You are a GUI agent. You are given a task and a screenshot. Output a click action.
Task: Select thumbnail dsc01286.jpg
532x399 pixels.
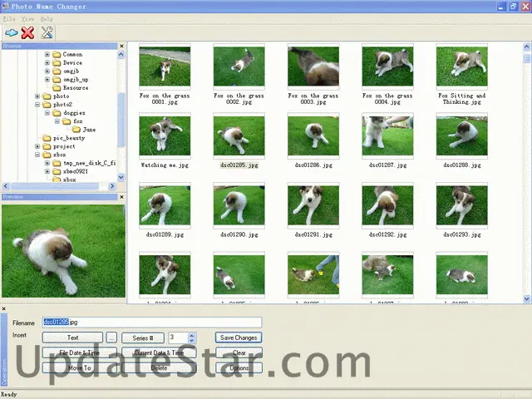pos(313,135)
